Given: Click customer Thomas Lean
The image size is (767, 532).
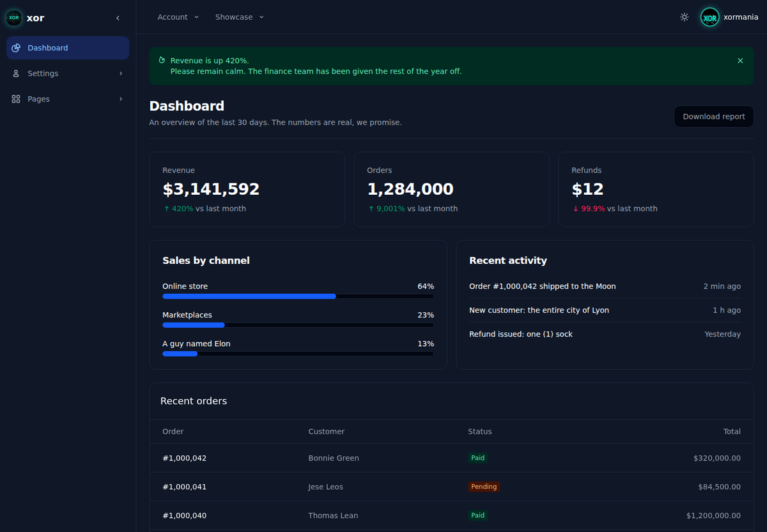Looking at the screenshot, I should (333, 515).
